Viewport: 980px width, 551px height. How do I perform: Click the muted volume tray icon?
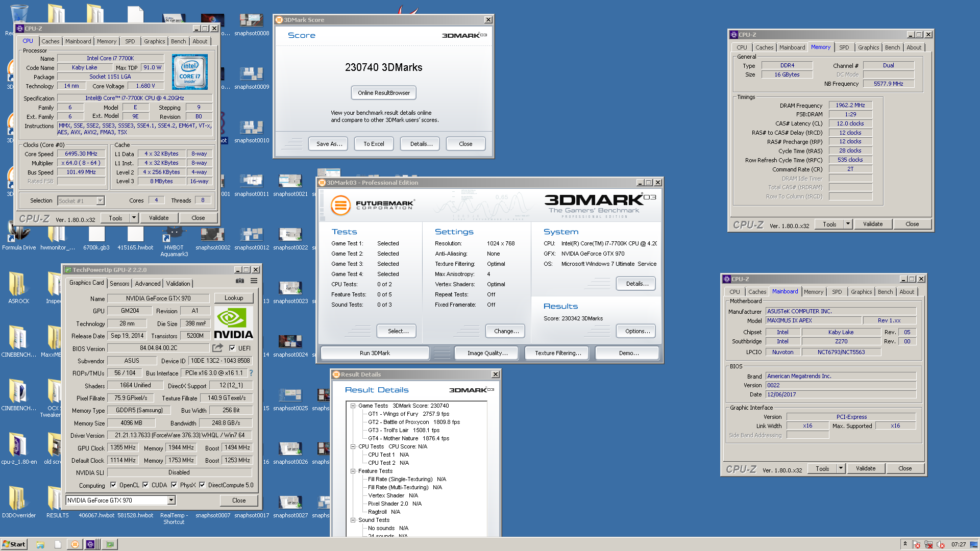[x=941, y=544]
